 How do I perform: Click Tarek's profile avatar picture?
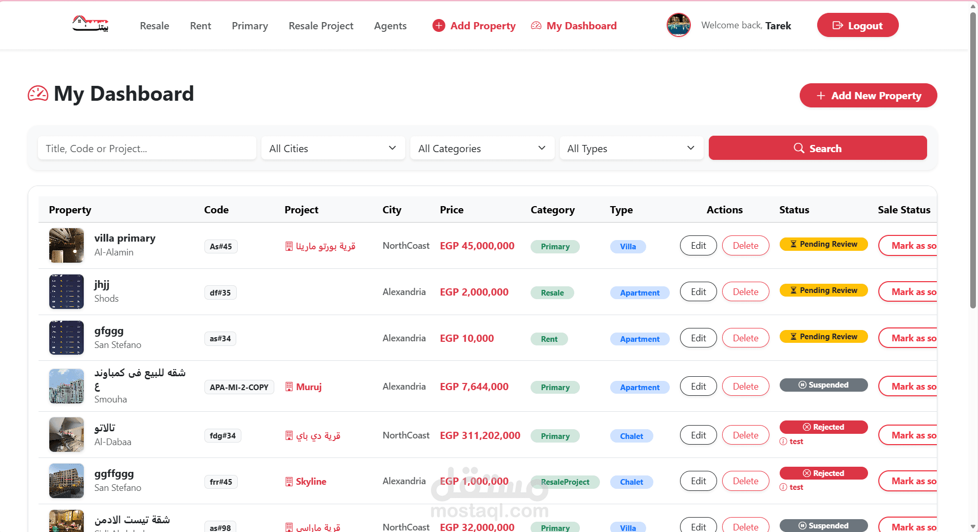[x=679, y=25]
